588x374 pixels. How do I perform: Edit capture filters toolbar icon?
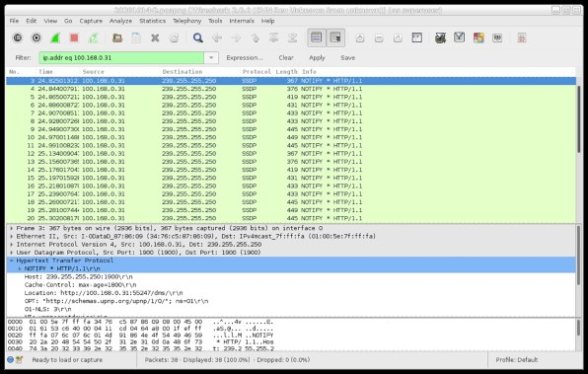[x=441, y=37]
